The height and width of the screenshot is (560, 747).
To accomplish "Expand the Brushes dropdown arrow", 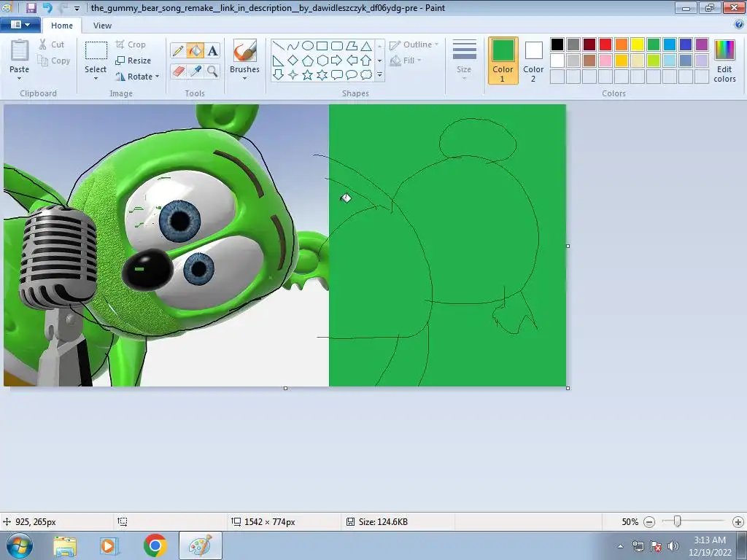I will [x=244, y=79].
